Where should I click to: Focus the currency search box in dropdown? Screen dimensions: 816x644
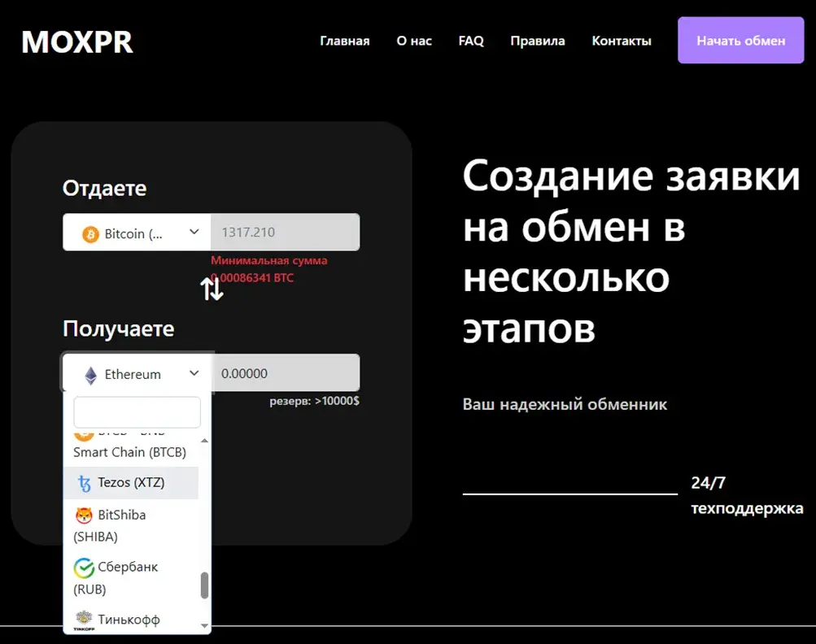click(137, 412)
